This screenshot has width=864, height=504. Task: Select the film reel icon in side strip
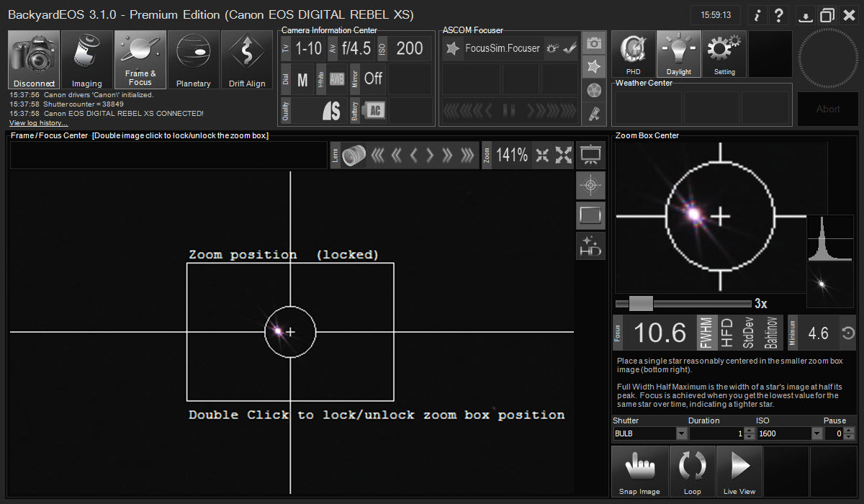pyautogui.click(x=594, y=90)
